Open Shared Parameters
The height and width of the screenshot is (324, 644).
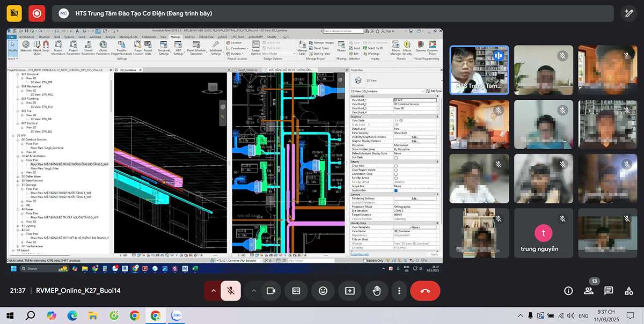coord(88,48)
